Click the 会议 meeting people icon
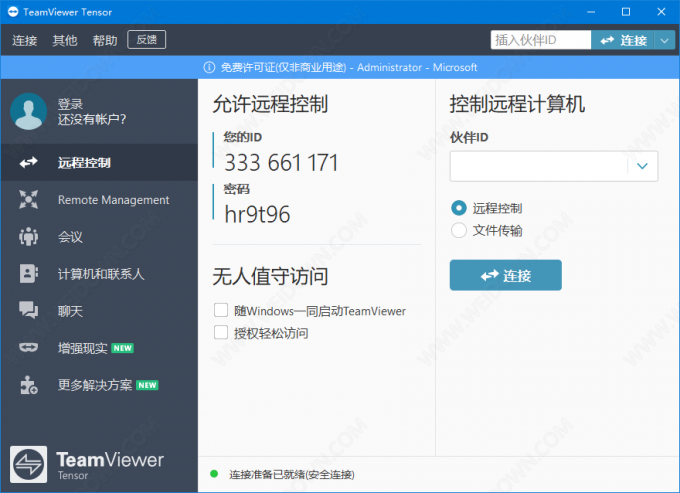The width and height of the screenshot is (680, 493). (x=29, y=237)
